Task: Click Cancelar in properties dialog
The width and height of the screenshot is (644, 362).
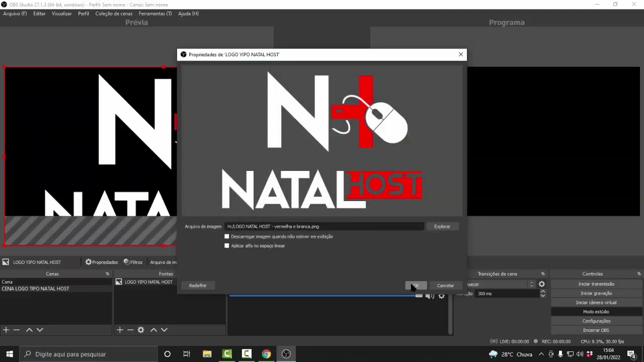Action: (445, 286)
